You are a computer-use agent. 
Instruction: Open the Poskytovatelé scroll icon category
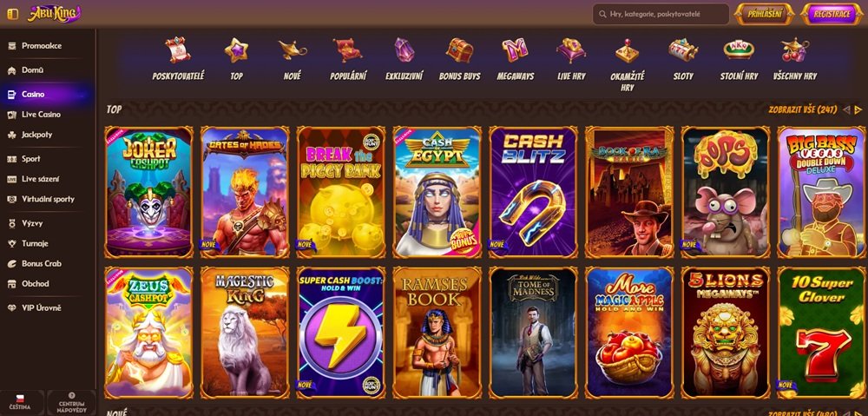coord(178,50)
